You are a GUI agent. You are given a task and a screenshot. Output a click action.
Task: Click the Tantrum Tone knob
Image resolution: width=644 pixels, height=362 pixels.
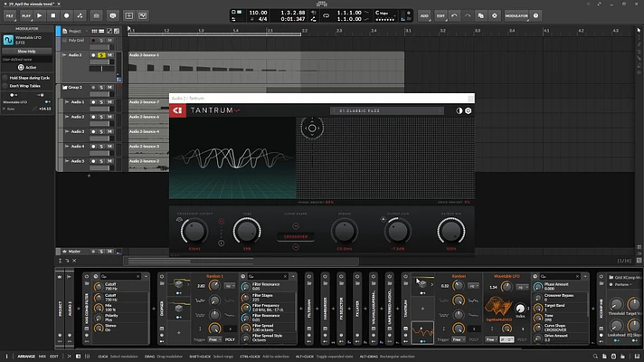click(x=247, y=231)
